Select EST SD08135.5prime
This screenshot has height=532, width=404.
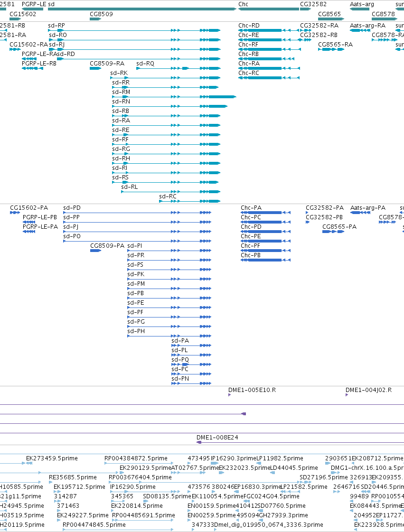click(145, 501)
